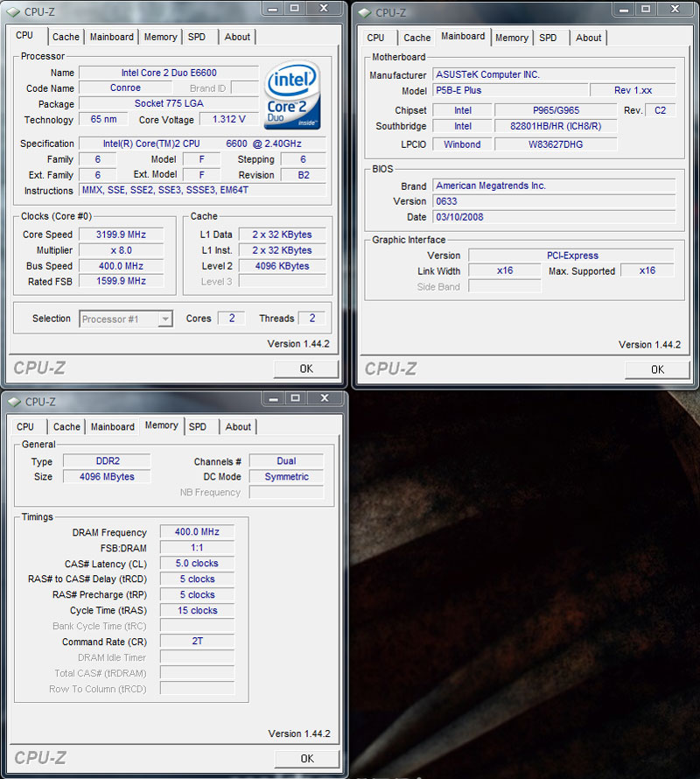700x779 pixels.
Task: Maximize the Mainboard tab window
Action: (x=646, y=9)
